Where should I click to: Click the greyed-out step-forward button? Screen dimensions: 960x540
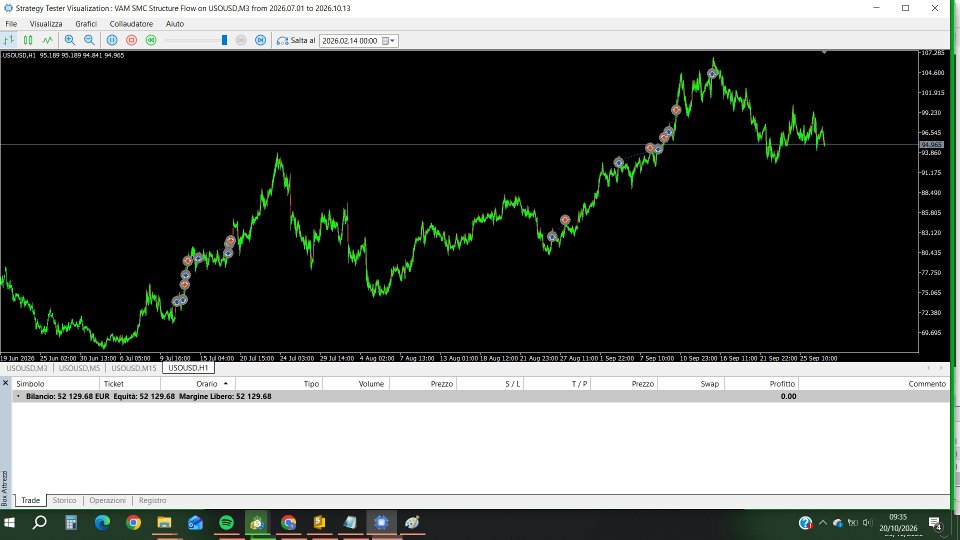coord(241,40)
